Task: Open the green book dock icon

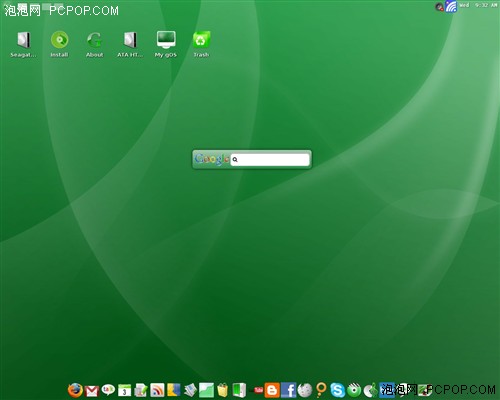Action: click(239, 390)
